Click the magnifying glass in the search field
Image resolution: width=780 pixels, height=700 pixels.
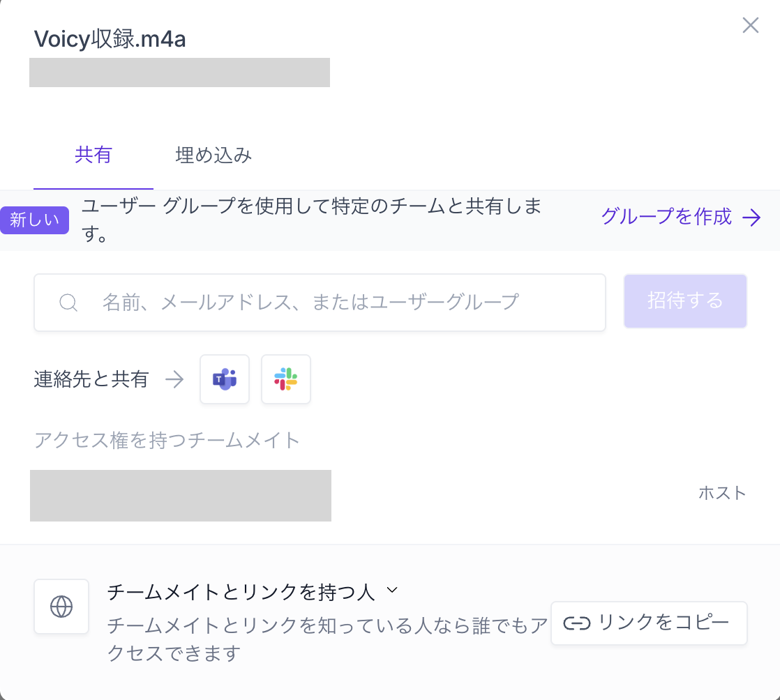[x=68, y=303]
